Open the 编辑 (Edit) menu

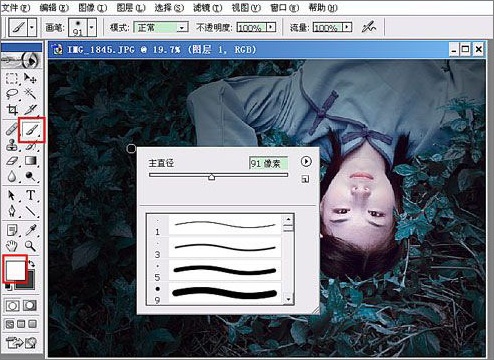pos(54,8)
